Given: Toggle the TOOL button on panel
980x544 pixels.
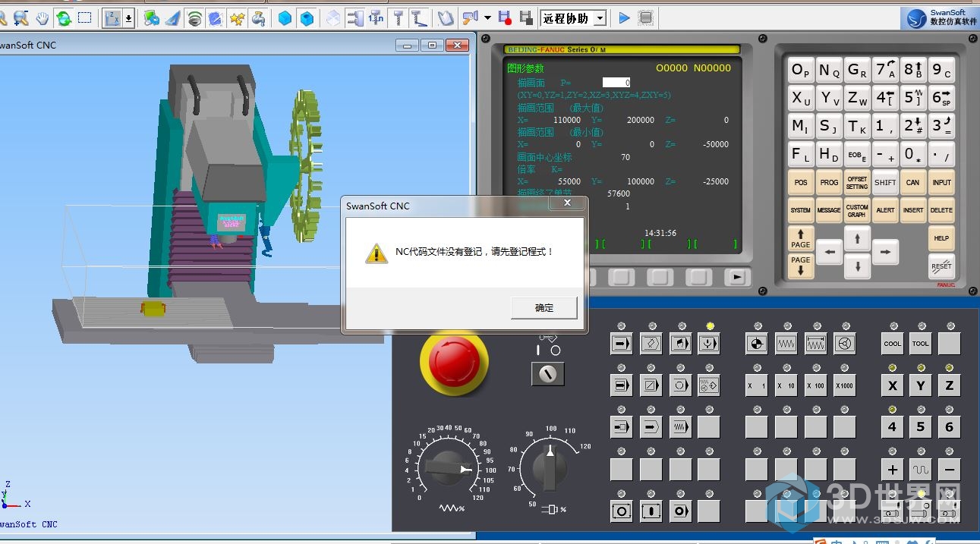Looking at the screenshot, I should click(920, 344).
